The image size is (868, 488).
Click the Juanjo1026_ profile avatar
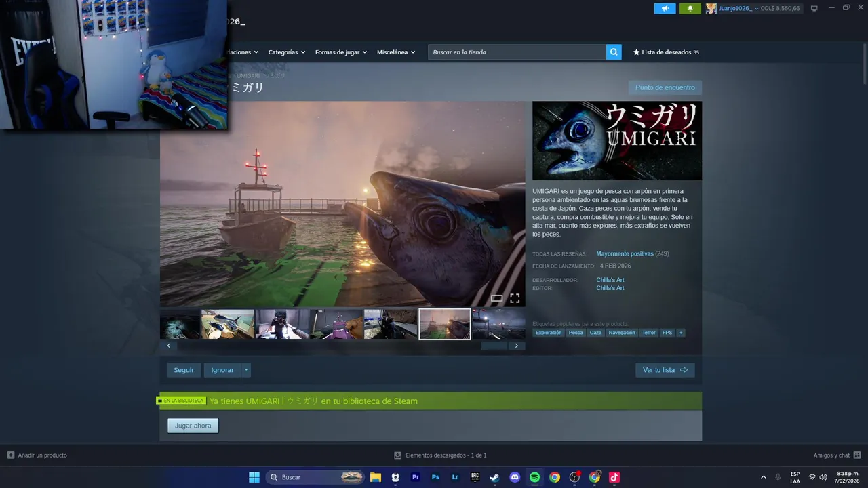[x=711, y=8]
